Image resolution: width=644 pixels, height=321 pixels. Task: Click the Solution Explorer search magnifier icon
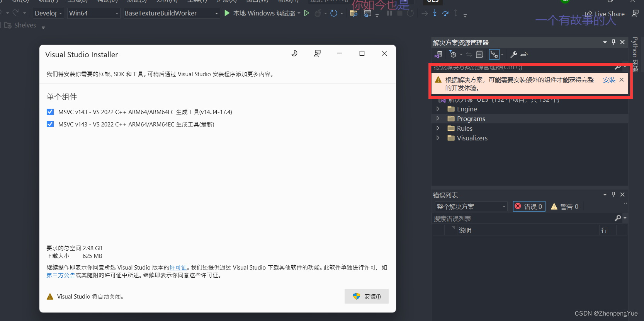(618, 68)
